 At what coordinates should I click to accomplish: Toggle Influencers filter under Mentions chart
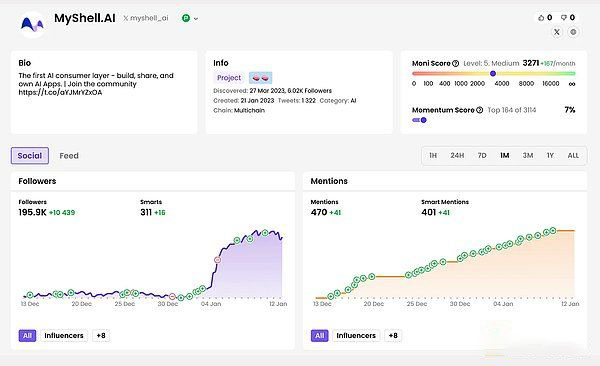pos(356,336)
